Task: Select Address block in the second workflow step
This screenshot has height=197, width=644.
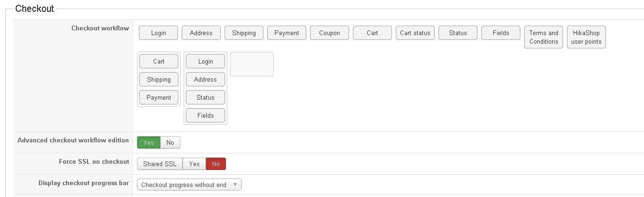Action: point(205,79)
